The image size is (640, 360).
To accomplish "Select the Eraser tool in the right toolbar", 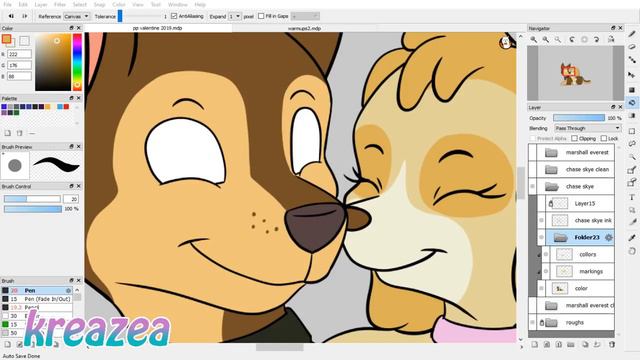I will (x=632, y=47).
